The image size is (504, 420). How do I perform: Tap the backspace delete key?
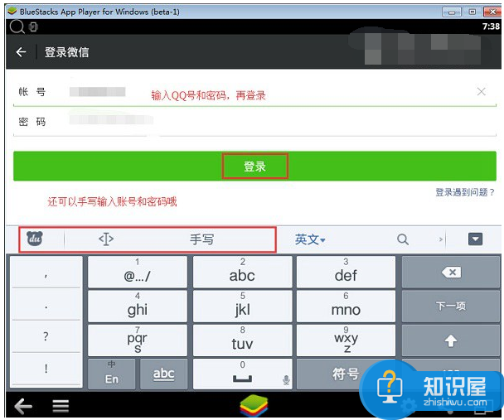[x=451, y=272]
